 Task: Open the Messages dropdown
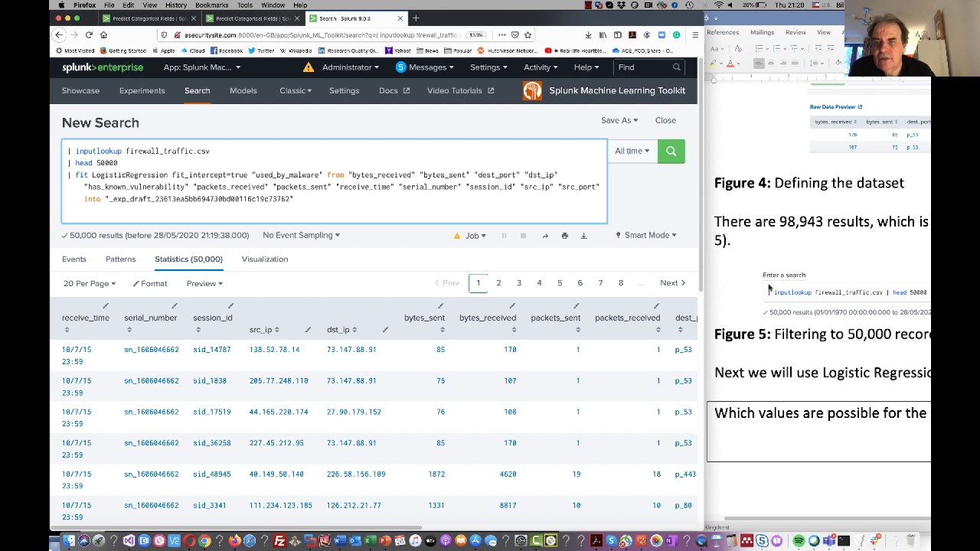424,67
